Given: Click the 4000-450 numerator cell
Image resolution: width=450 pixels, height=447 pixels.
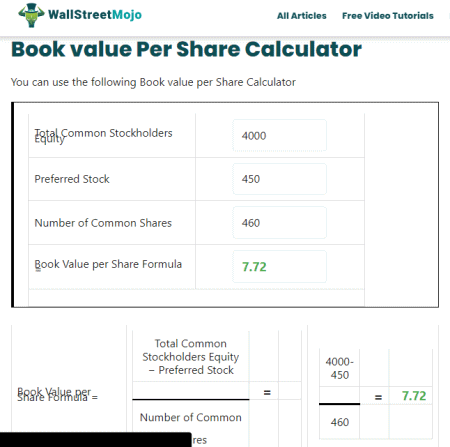Looking at the screenshot, I should point(339,368).
